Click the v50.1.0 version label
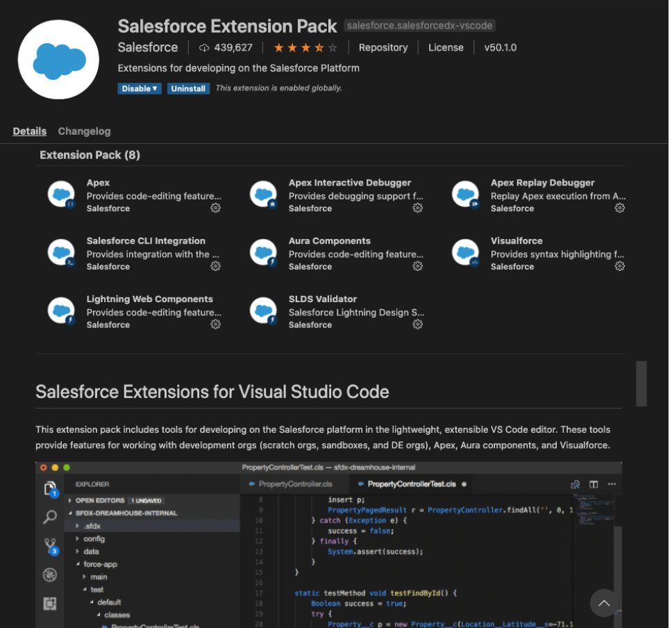This screenshot has width=672, height=628. (x=500, y=48)
